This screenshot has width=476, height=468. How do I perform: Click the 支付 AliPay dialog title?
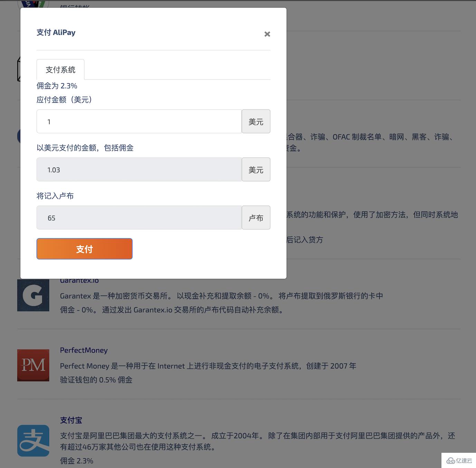[56, 32]
